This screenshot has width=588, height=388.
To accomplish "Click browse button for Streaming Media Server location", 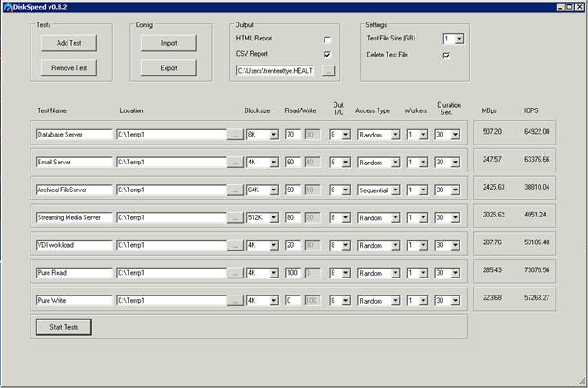I will tap(235, 217).
